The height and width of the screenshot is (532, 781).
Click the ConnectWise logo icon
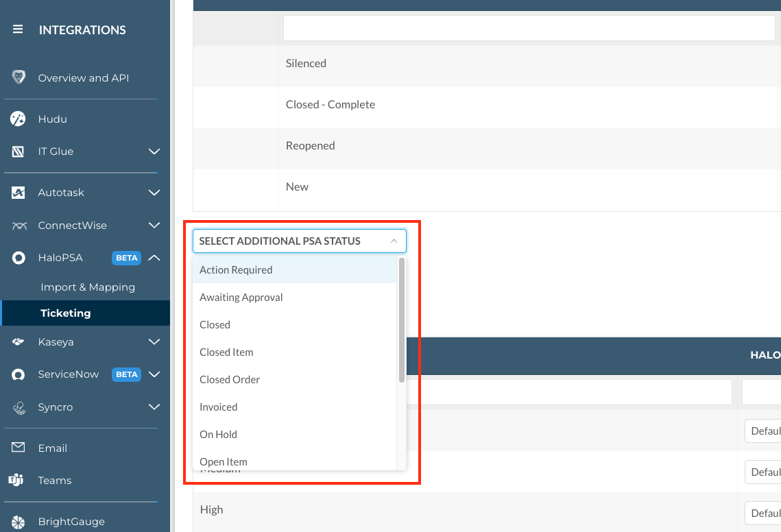coord(19,226)
